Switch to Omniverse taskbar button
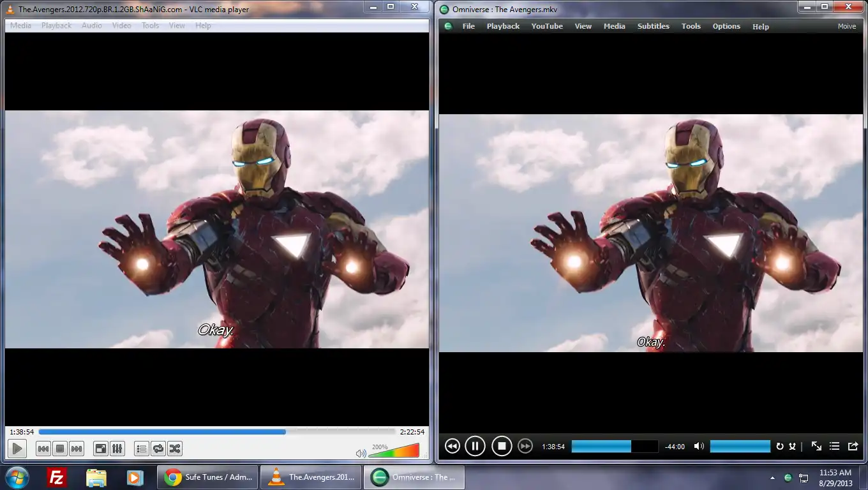 pyautogui.click(x=414, y=477)
